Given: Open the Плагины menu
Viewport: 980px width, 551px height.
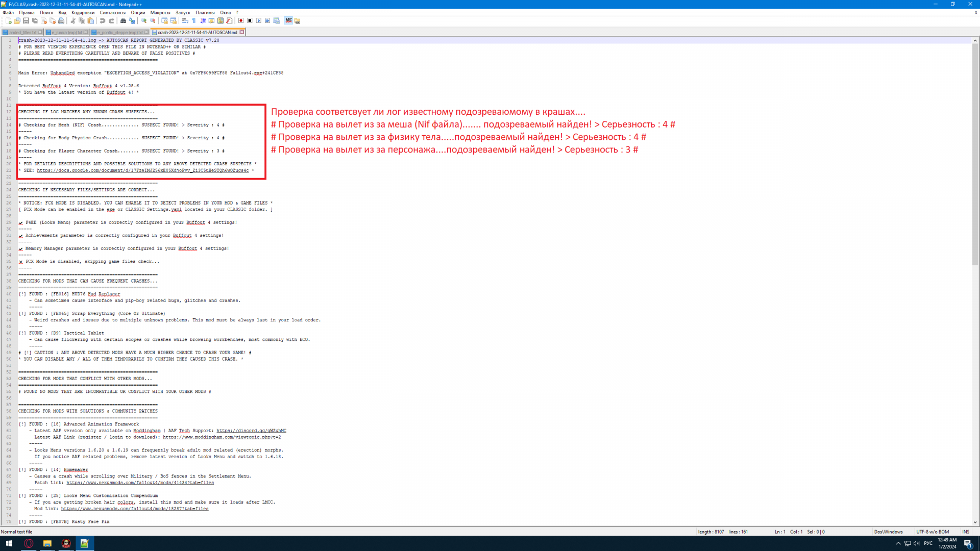Looking at the screenshot, I should [x=205, y=12].
